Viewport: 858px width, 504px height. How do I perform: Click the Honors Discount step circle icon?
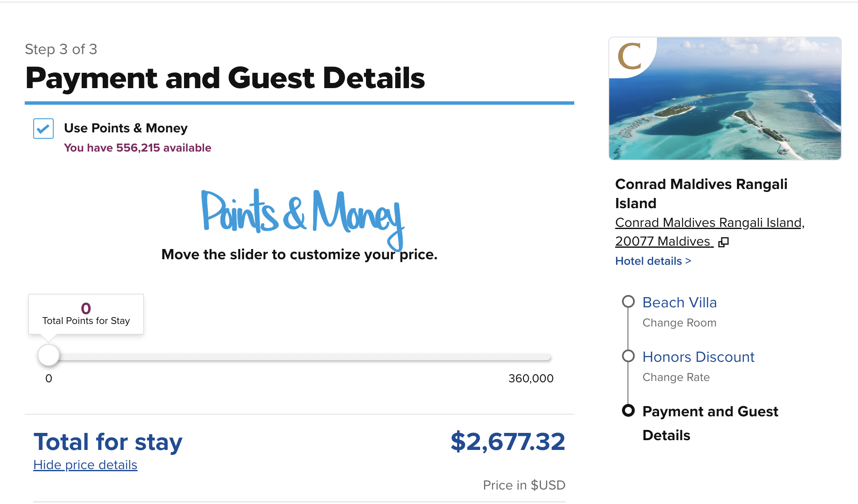[x=628, y=356]
